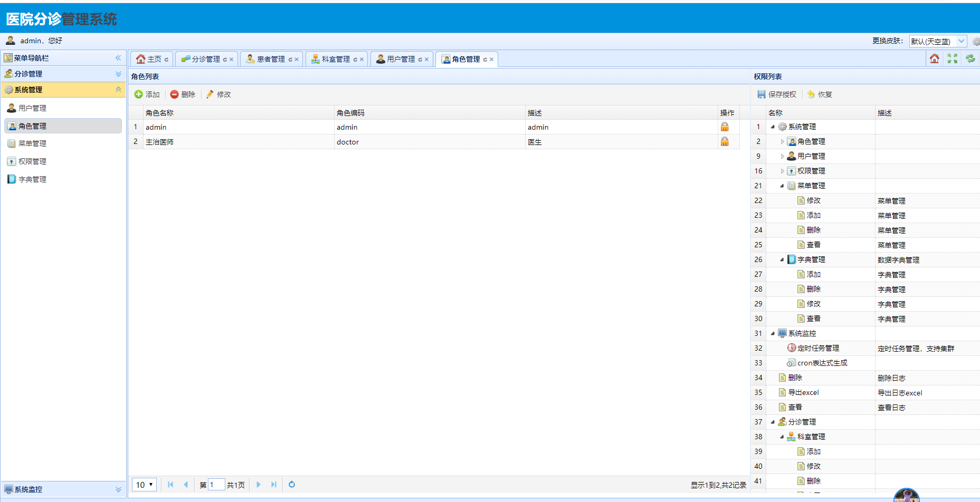Image resolution: width=980 pixels, height=502 pixels.
Task: Click the lock icon in the 主治医师 row
Action: tap(725, 141)
